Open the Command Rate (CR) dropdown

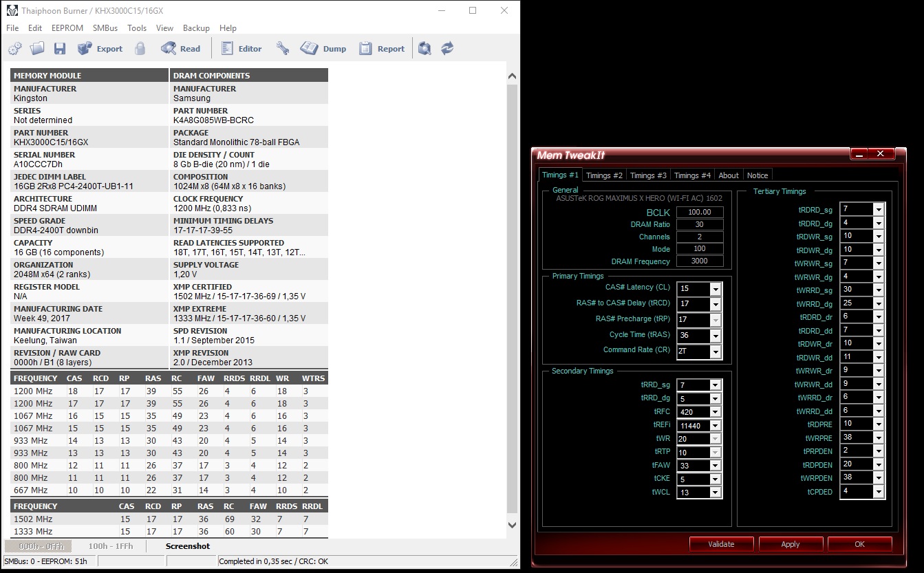tap(716, 352)
